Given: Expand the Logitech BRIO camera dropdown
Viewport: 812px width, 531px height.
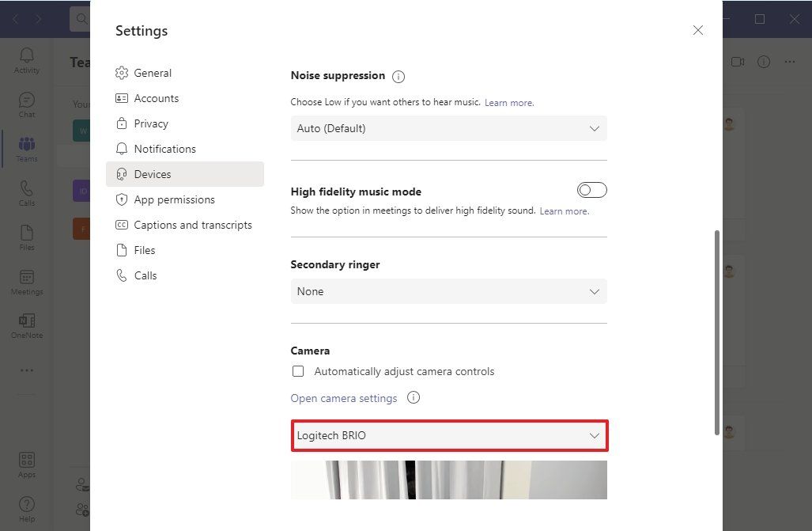Looking at the screenshot, I should 448,435.
